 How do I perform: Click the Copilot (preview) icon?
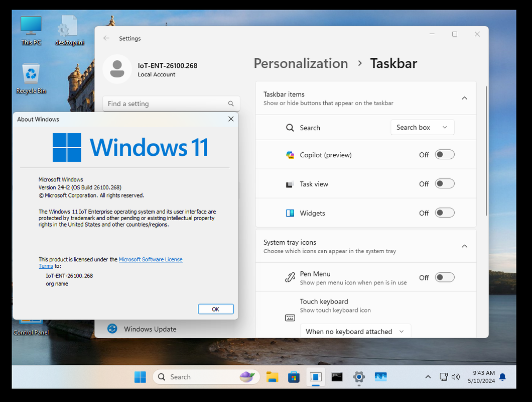[x=290, y=155]
